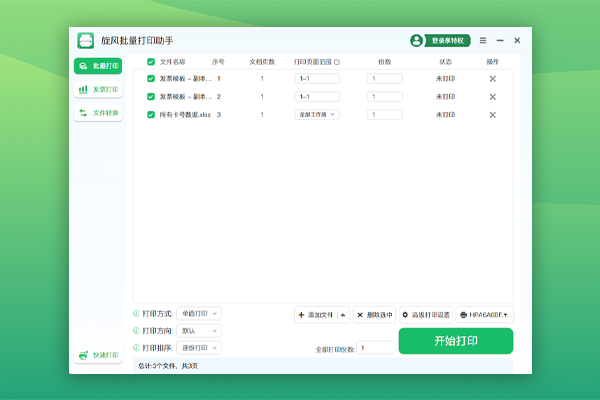This screenshot has width=600, height=400.
Task: Click the info icon beside 打印排序
Action: (x=136, y=348)
